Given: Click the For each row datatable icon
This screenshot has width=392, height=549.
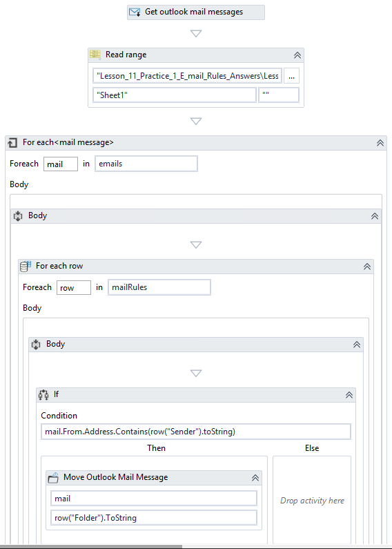Looking at the screenshot, I should tap(26, 266).
